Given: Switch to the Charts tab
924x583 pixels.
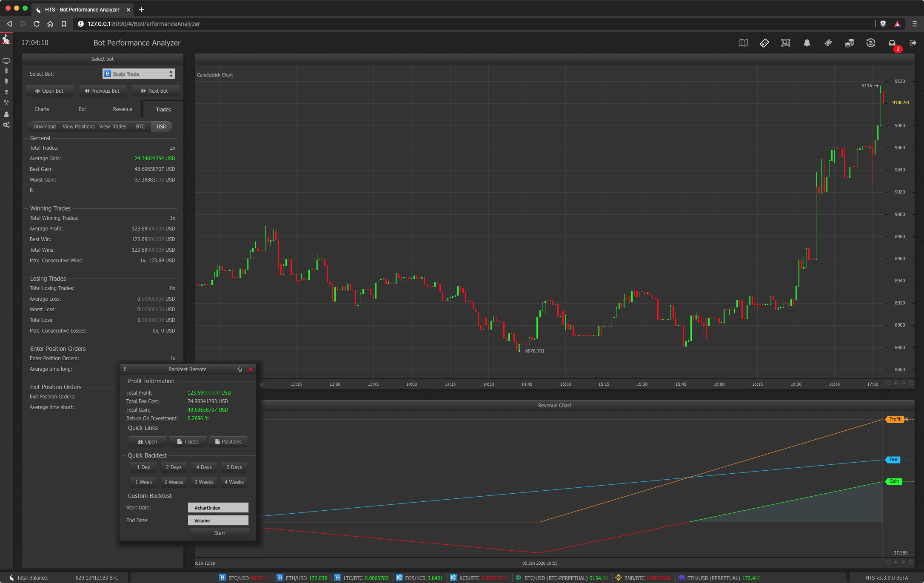Looking at the screenshot, I should (42, 109).
